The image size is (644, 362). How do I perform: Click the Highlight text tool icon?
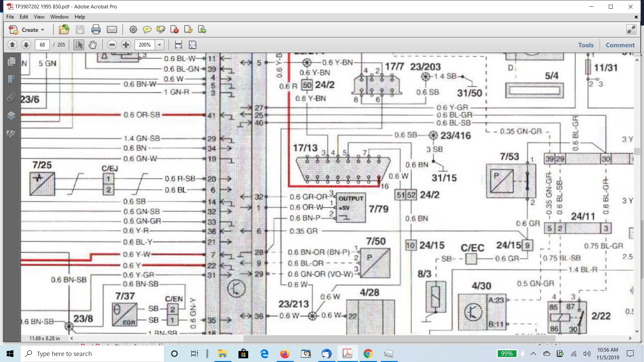coord(161,30)
